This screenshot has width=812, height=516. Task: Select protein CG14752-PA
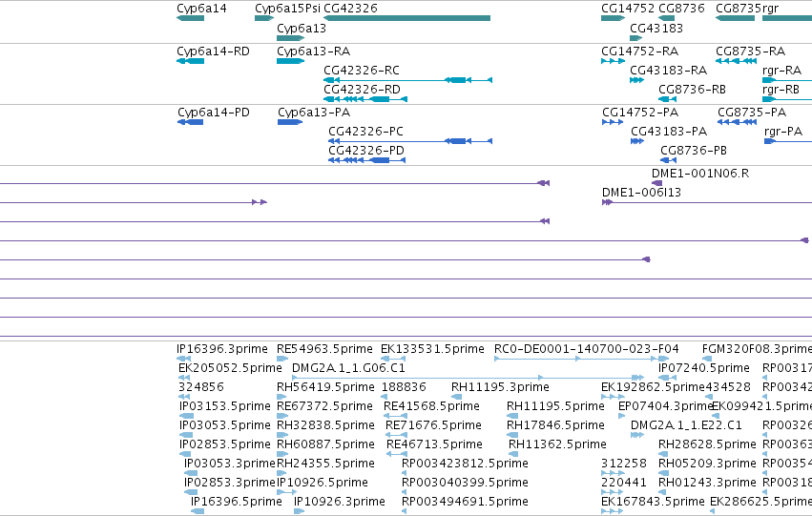[640, 113]
